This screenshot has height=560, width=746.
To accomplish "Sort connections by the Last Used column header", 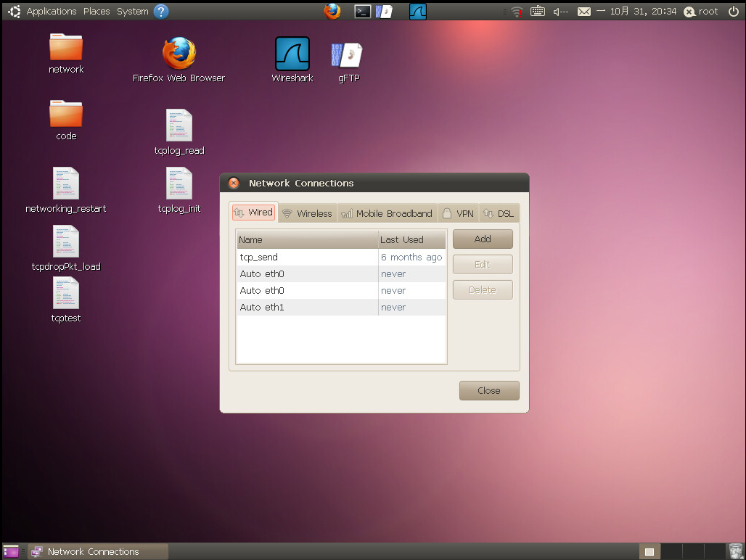I will tap(411, 240).
